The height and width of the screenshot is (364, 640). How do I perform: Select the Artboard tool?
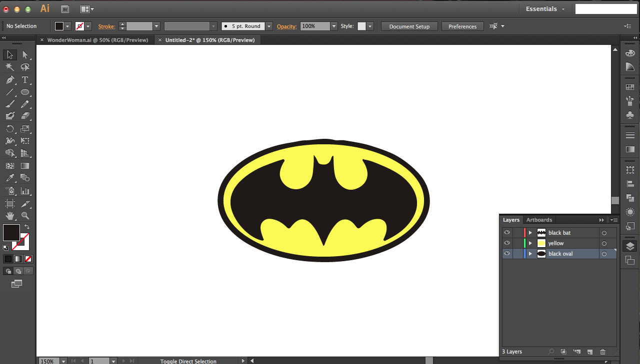tap(10, 204)
